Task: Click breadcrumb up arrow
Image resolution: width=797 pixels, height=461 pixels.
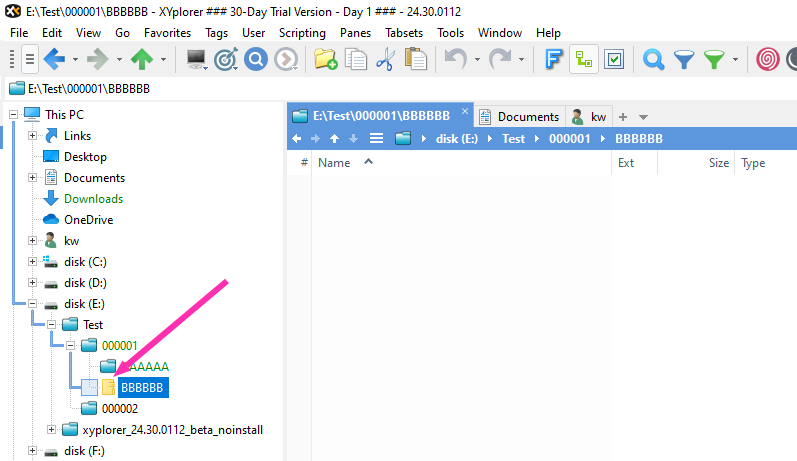Action: [x=334, y=138]
